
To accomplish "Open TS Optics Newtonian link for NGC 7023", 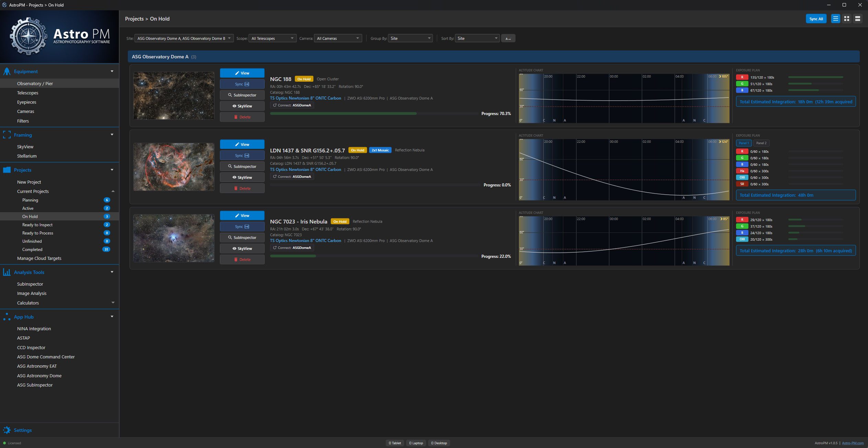I will pyautogui.click(x=305, y=241).
